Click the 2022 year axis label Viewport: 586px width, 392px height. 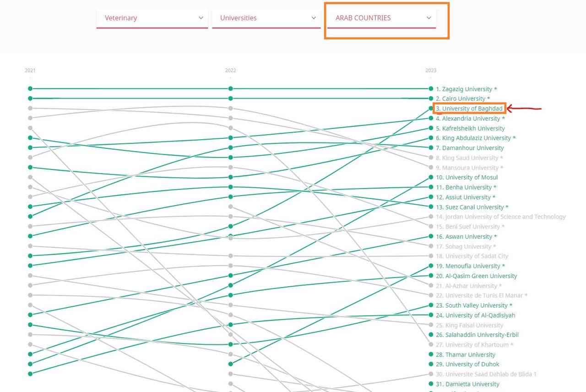[230, 71]
